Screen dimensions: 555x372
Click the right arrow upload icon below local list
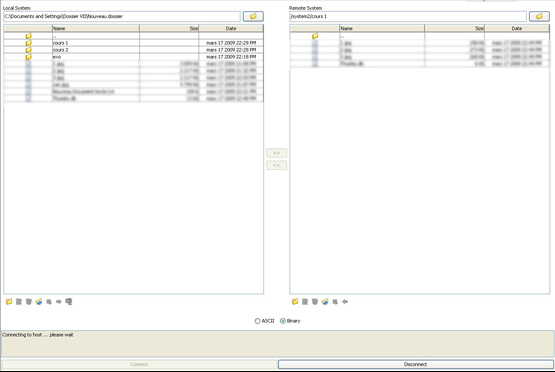tap(59, 302)
